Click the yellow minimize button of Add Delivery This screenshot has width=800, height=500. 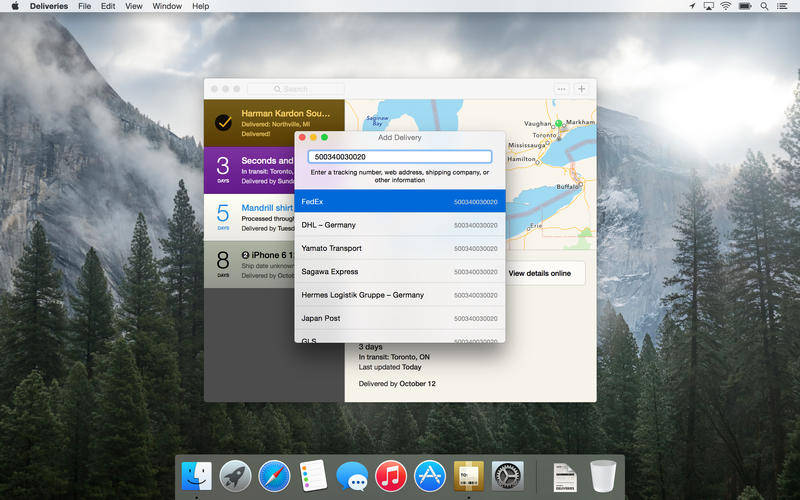[x=313, y=137]
